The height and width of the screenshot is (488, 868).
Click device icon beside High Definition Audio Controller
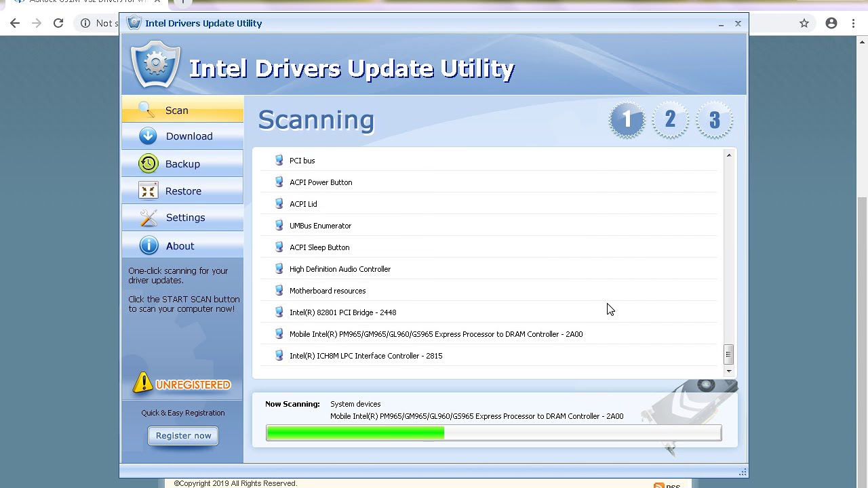[279, 269]
